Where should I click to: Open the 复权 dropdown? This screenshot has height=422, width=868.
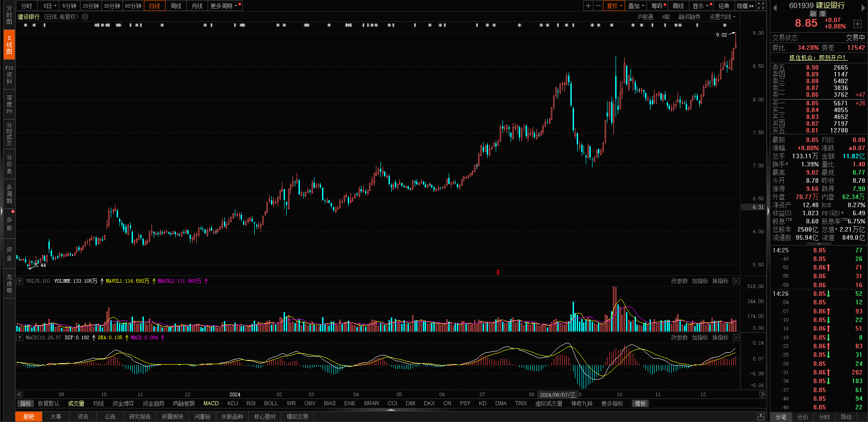point(615,6)
